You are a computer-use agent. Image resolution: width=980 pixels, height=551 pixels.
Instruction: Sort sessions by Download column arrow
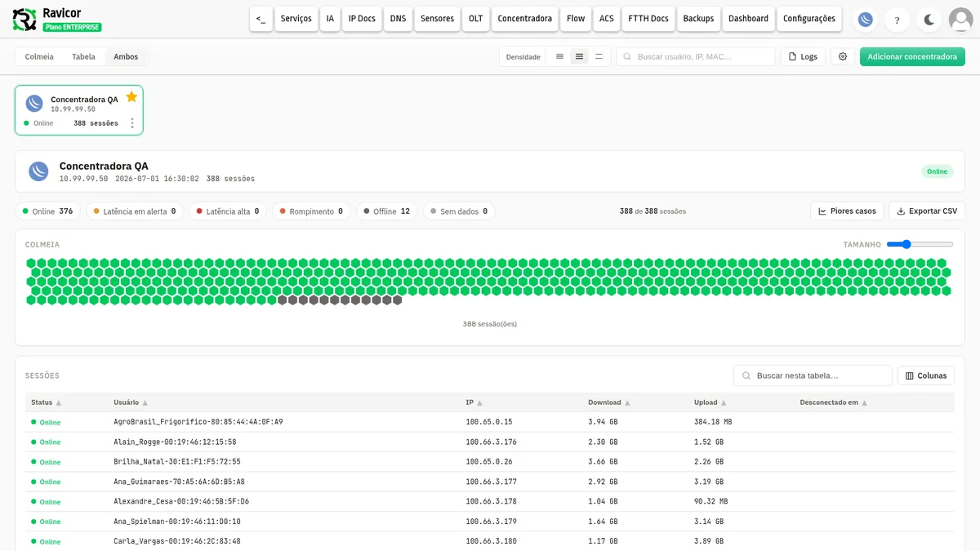click(627, 403)
